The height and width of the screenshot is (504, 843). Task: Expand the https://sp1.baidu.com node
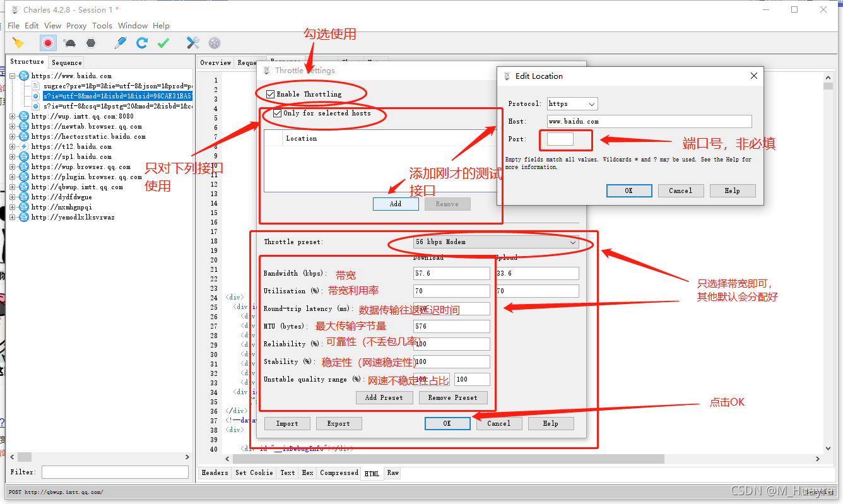[x=13, y=156]
